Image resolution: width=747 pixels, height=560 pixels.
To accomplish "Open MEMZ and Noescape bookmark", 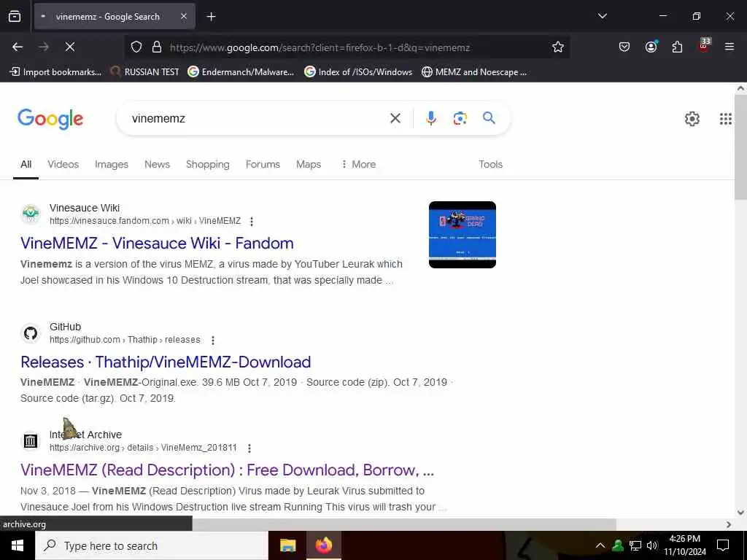I will click(474, 72).
